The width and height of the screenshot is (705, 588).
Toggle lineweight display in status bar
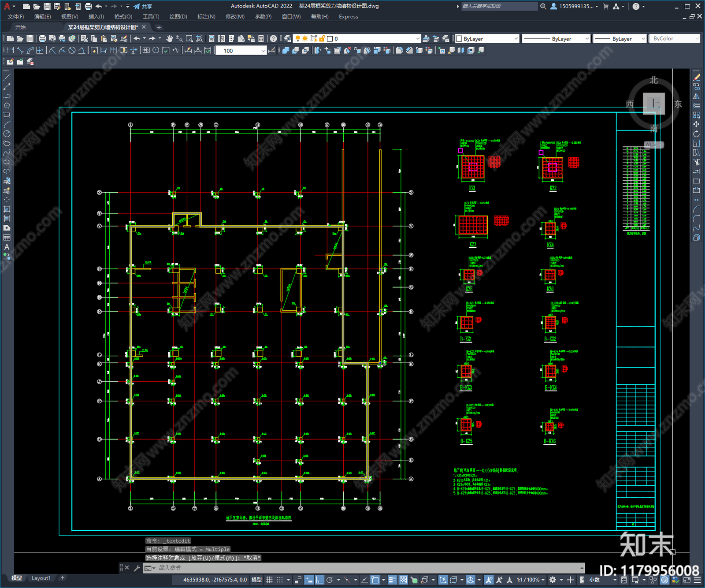click(x=392, y=580)
